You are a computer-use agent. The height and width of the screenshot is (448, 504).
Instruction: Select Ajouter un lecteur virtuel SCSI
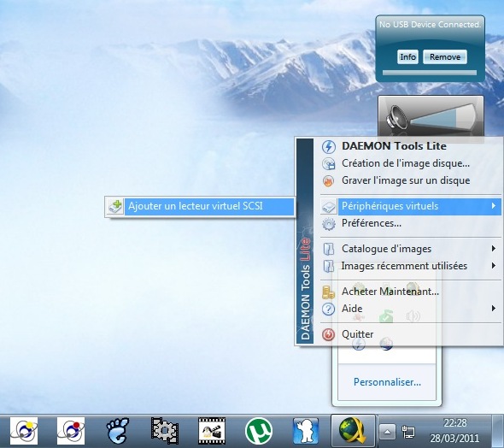(200, 206)
